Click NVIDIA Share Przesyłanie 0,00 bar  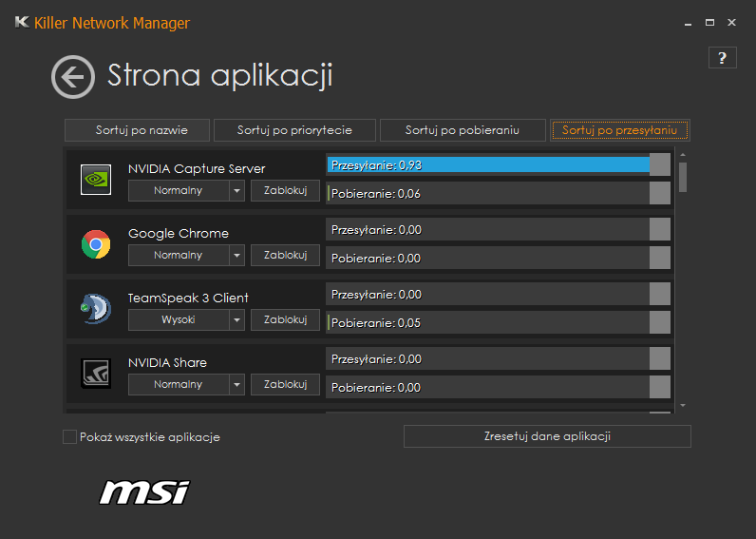[x=498, y=359]
